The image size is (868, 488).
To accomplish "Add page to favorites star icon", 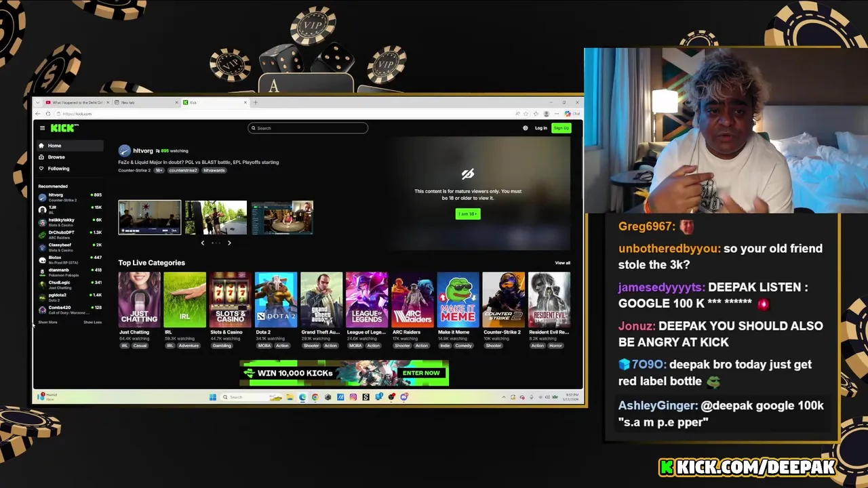I will pyautogui.click(x=526, y=114).
